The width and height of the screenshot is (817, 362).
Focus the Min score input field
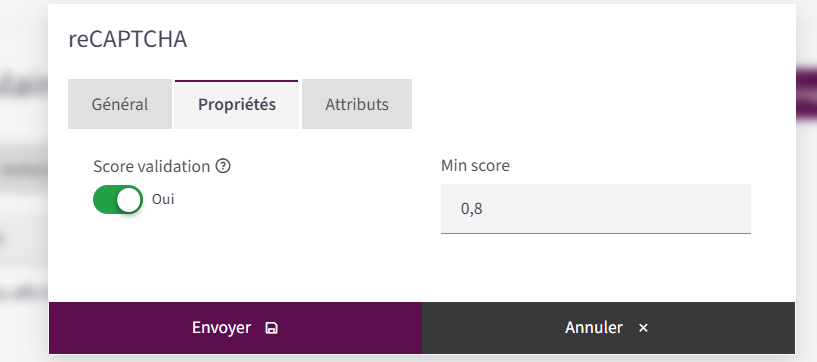[x=596, y=209]
